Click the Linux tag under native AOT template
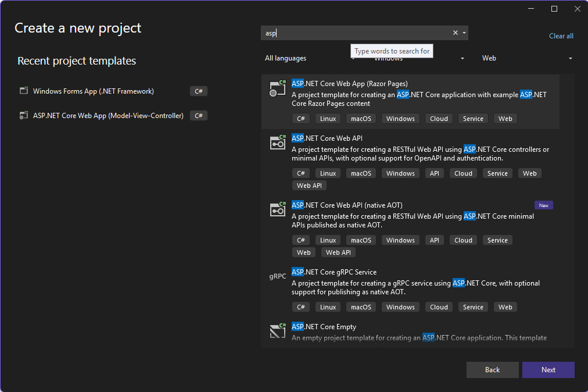Image resolution: width=588 pixels, height=392 pixels. 328,240
